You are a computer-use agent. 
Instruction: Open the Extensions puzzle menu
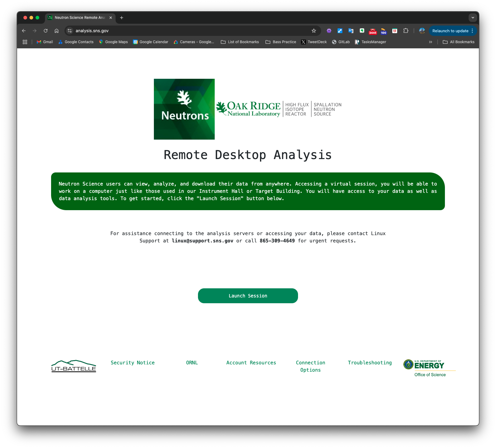[x=406, y=31]
